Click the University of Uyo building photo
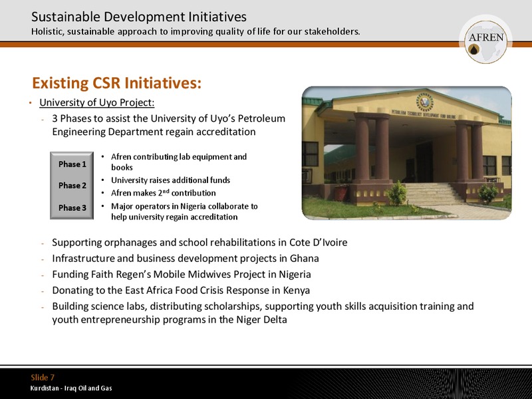This screenshot has width=532, height=399. point(406,153)
